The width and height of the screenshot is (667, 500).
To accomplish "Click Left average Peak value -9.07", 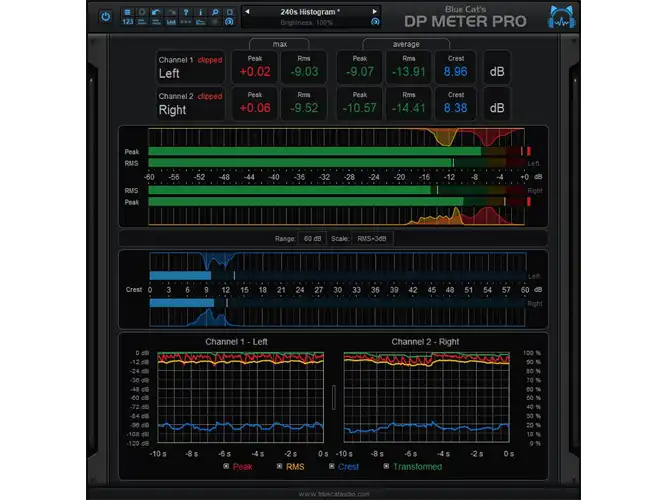I will (360, 71).
